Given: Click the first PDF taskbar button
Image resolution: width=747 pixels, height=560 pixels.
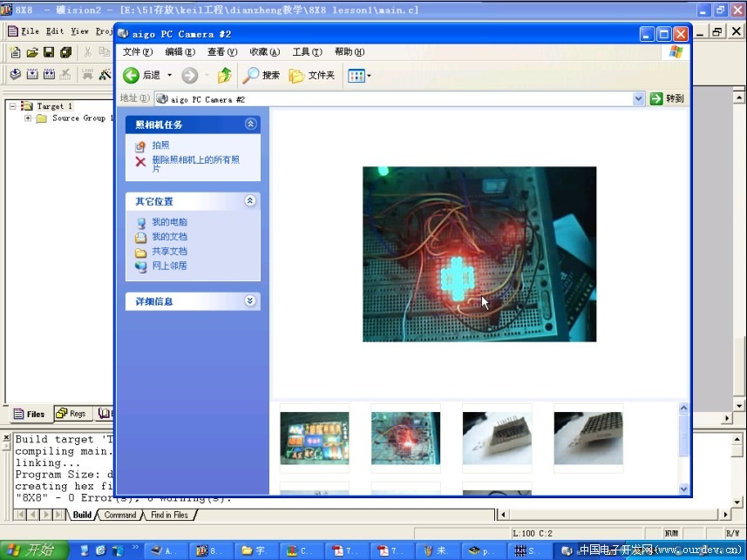Looking at the screenshot, I should pyautogui.click(x=345, y=550).
